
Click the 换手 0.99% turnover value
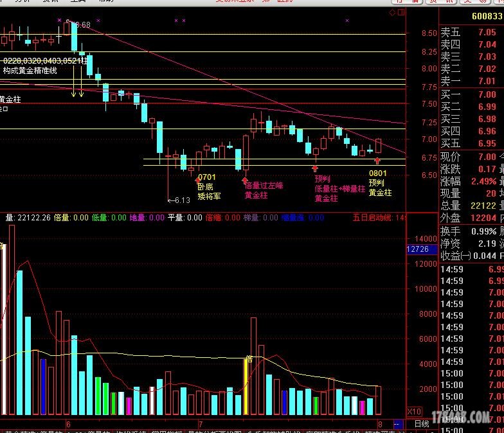point(483,231)
